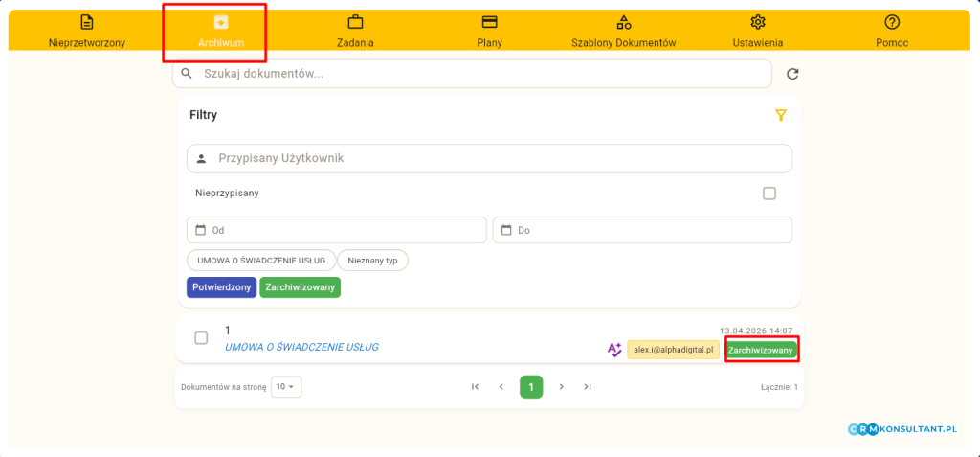This screenshot has height=457, width=980.
Task: Enable the Nieprzypisany checkbox
Action: [x=769, y=193]
